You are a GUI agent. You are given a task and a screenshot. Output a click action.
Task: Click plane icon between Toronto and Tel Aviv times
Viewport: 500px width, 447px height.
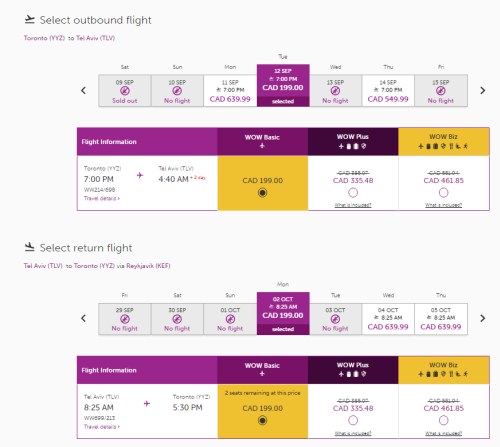point(140,175)
